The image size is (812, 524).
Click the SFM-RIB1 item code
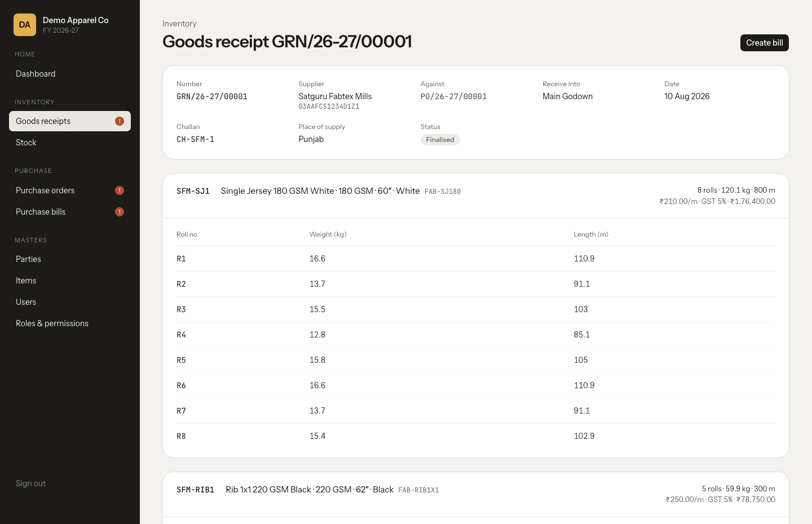click(195, 490)
